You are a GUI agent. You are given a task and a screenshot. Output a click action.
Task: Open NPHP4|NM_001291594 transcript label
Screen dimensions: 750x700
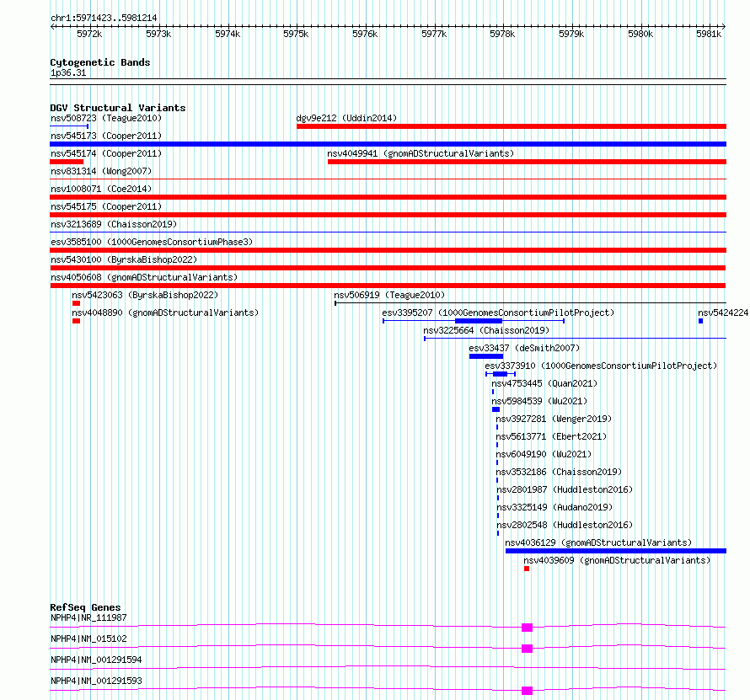[96, 660]
